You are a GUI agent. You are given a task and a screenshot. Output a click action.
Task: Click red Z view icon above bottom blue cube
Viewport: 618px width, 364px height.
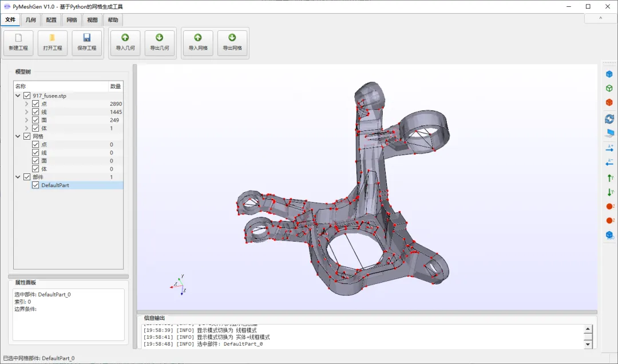609,220
